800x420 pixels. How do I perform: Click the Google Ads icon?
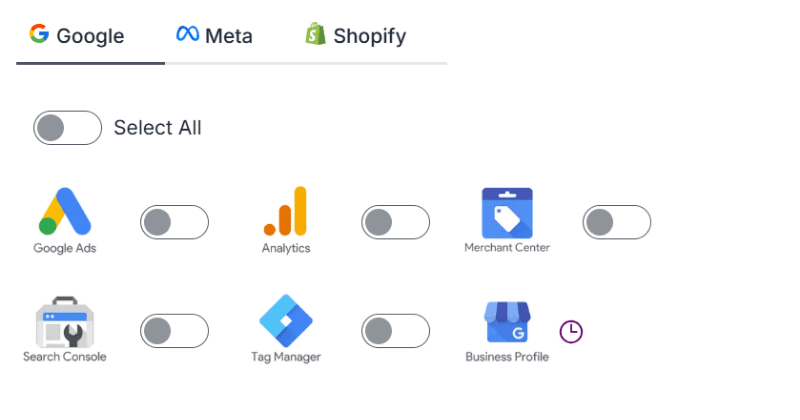[x=65, y=211]
